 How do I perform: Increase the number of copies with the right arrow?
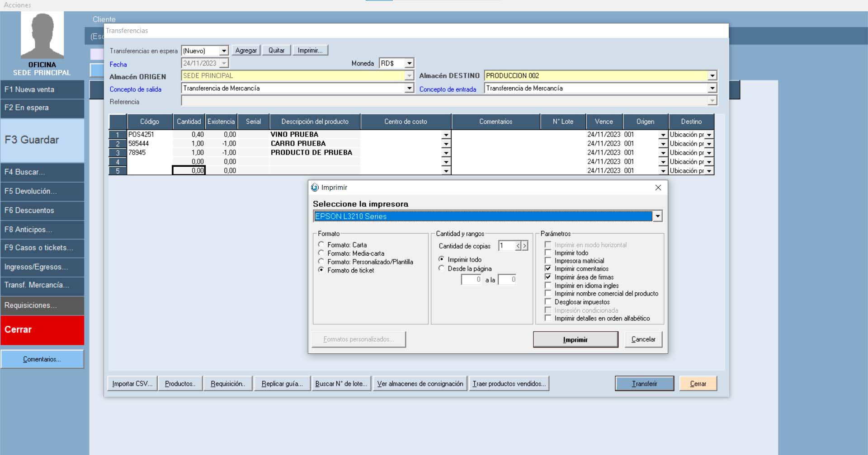(x=525, y=246)
